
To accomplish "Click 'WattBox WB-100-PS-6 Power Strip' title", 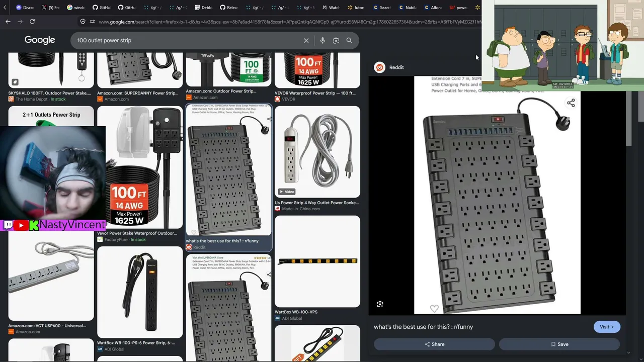I will (136, 343).
